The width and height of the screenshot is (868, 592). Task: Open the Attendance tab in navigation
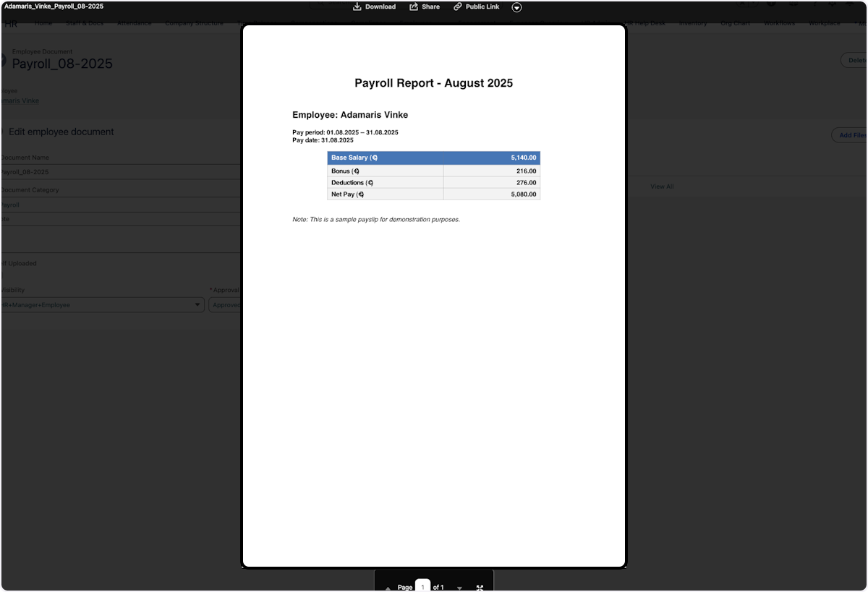[x=134, y=23]
